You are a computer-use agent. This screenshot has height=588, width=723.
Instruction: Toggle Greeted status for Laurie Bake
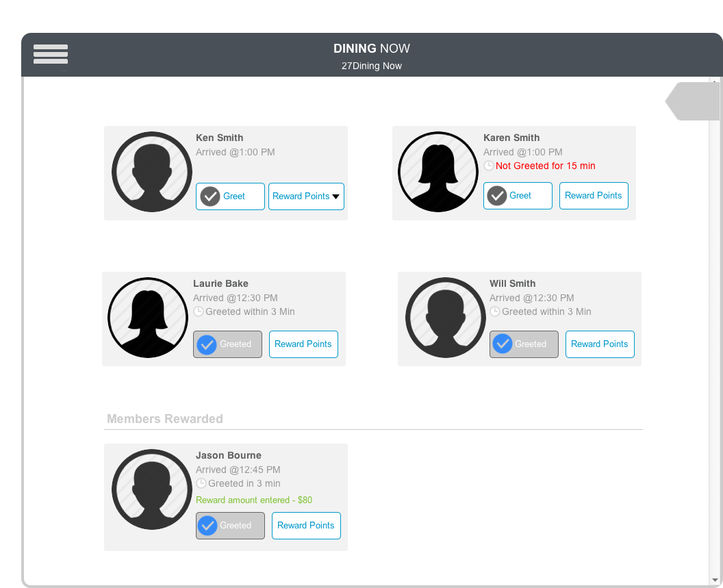[227, 344]
